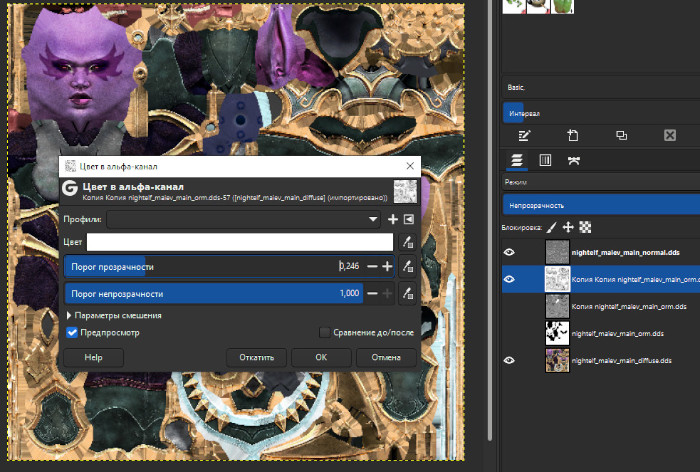The image size is (700, 472).
Task: Pick color from image with eyedropper
Action: (x=407, y=242)
